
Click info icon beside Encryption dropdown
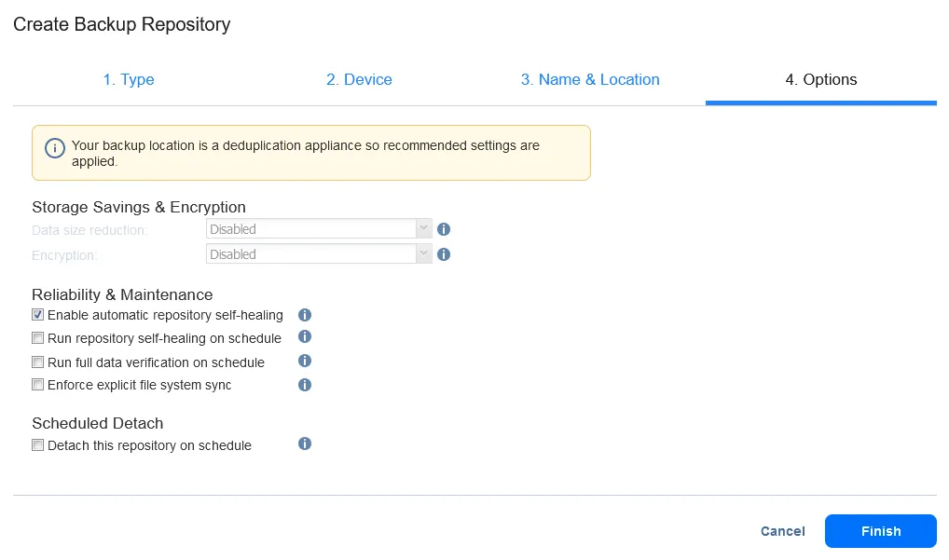tap(444, 254)
